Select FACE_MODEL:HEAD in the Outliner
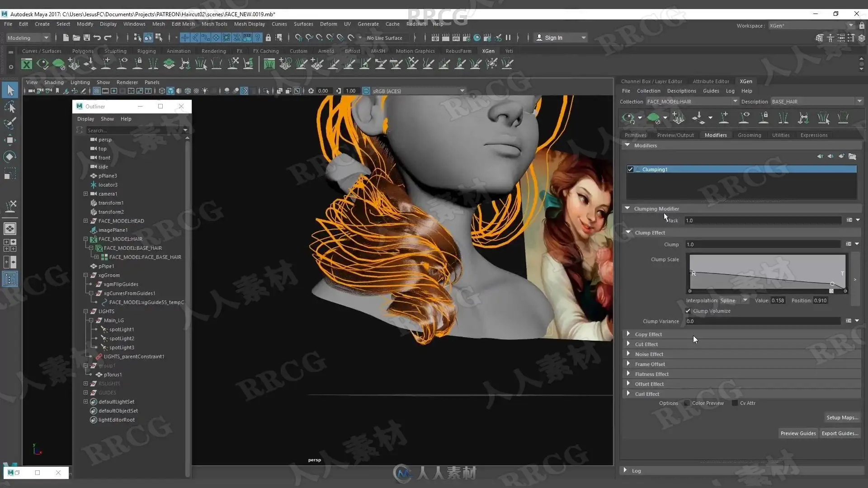The height and width of the screenshot is (488, 868). tap(121, 221)
